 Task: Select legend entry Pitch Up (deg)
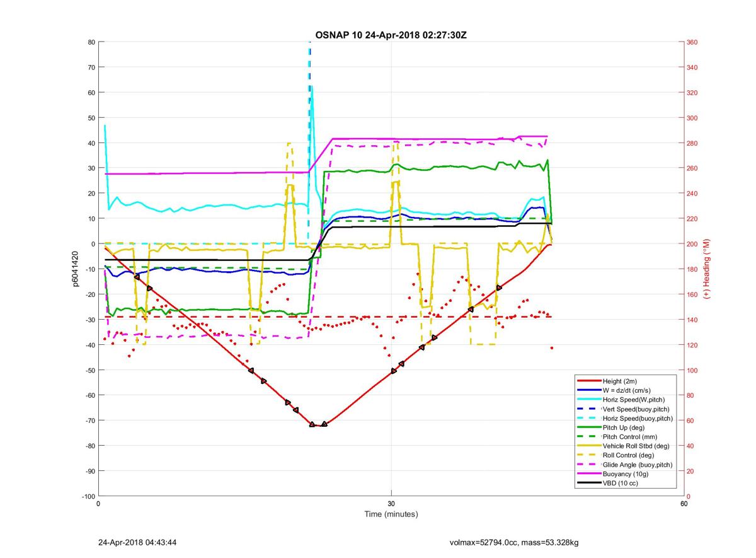(625, 427)
